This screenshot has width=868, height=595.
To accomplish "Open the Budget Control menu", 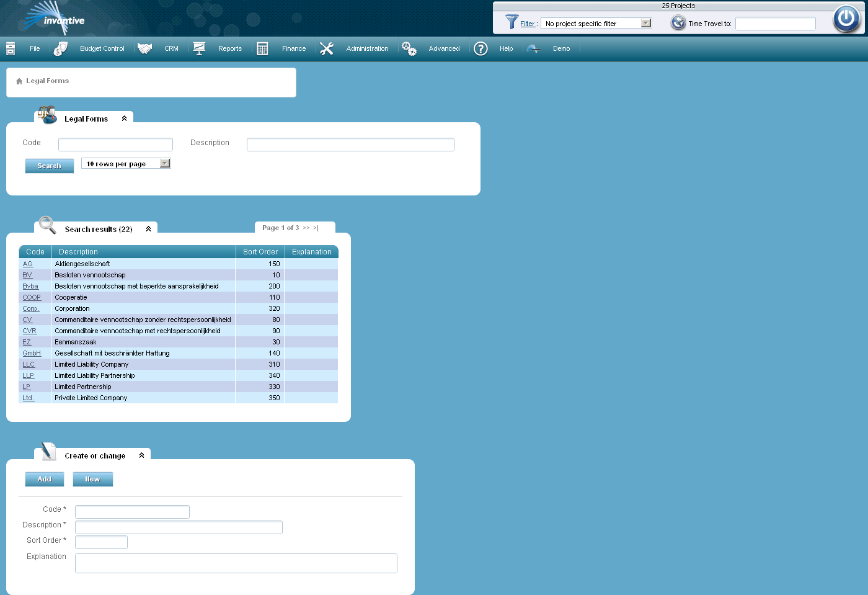I will pyautogui.click(x=102, y=48).
